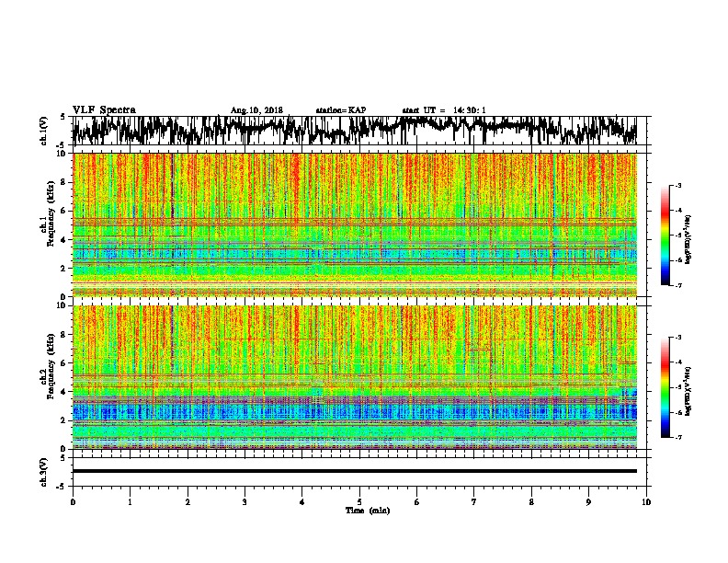Click the flat black ch.3 voltage trace

(x=354, y=471)
